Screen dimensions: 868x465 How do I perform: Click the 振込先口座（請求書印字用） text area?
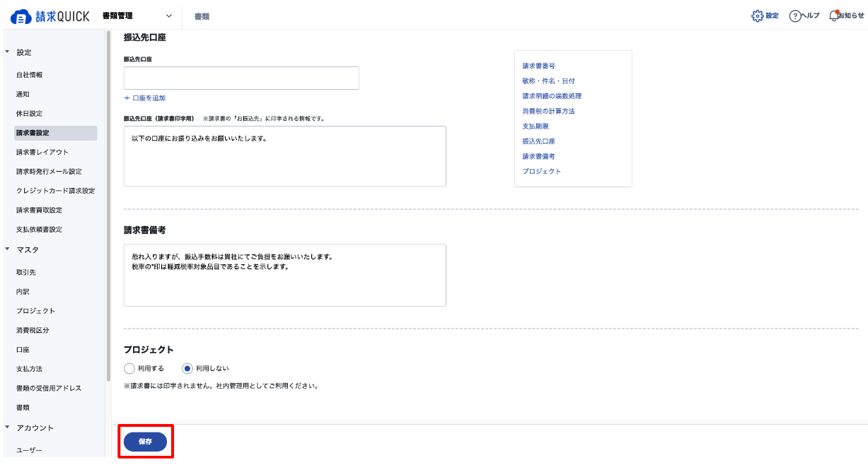tap(284, 156)
